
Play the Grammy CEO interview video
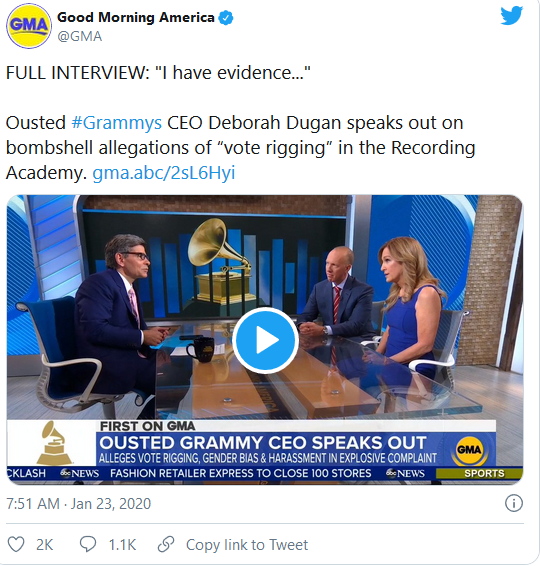point(265,340)
